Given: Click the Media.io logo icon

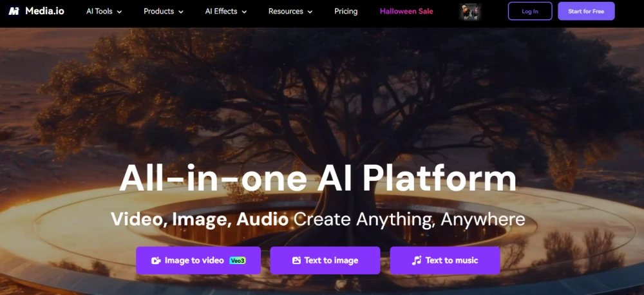Looking at the screenshot, I should [x=14, y=11].
